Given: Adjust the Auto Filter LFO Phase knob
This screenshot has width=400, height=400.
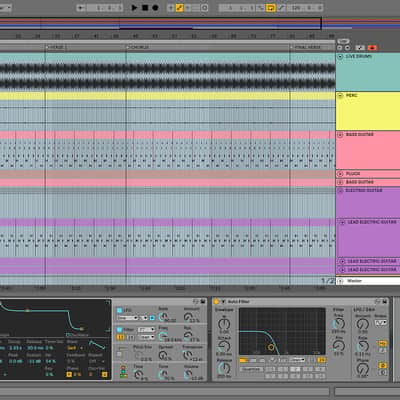Looking at the screenshot, I should (363, 369).
